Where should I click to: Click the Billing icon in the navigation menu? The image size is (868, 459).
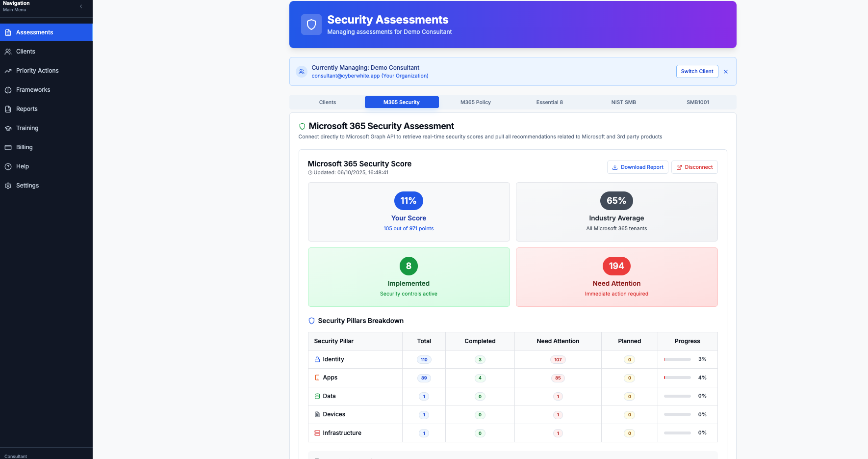8,147
